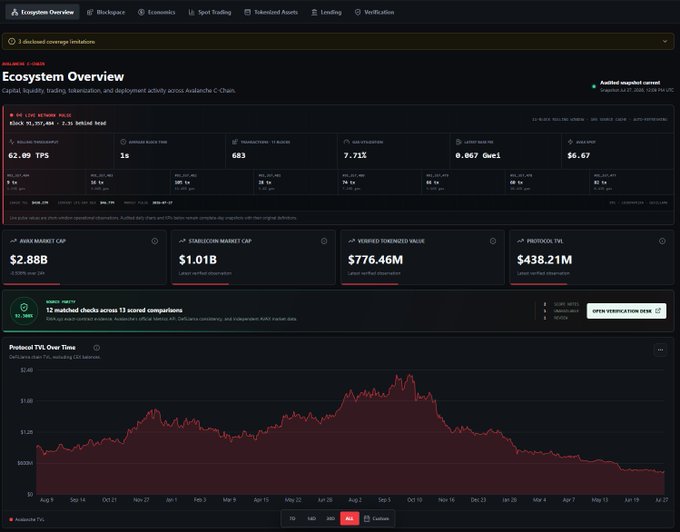Click the block cell showing 105 tx
Viewport: 680px width, 532px height.
pos(212,182)
